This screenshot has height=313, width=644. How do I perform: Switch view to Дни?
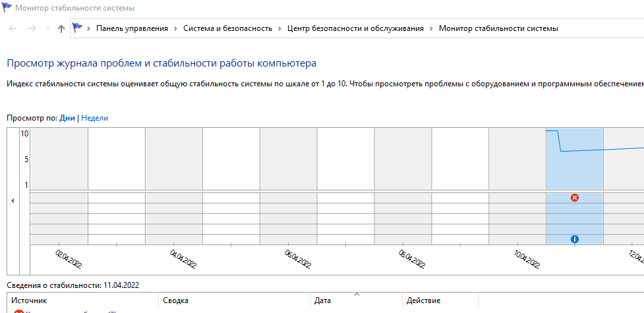pyautogui.click(x=67, y=118)
